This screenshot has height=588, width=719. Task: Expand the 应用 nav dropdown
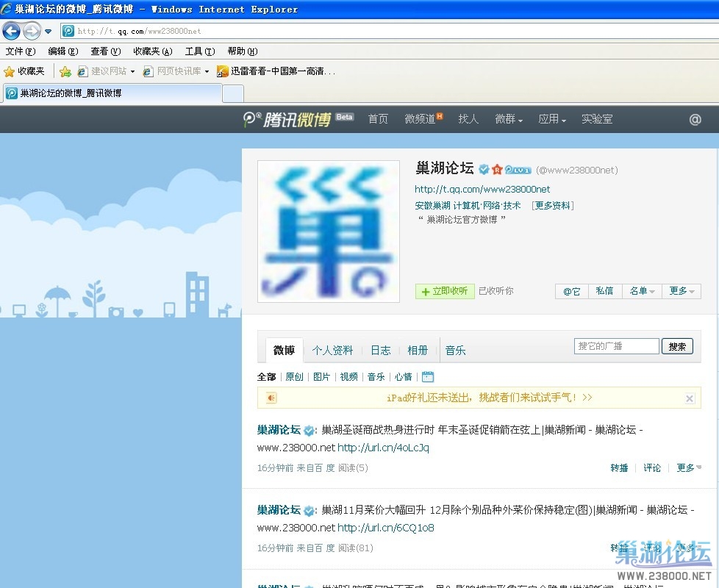pos(552,119)
